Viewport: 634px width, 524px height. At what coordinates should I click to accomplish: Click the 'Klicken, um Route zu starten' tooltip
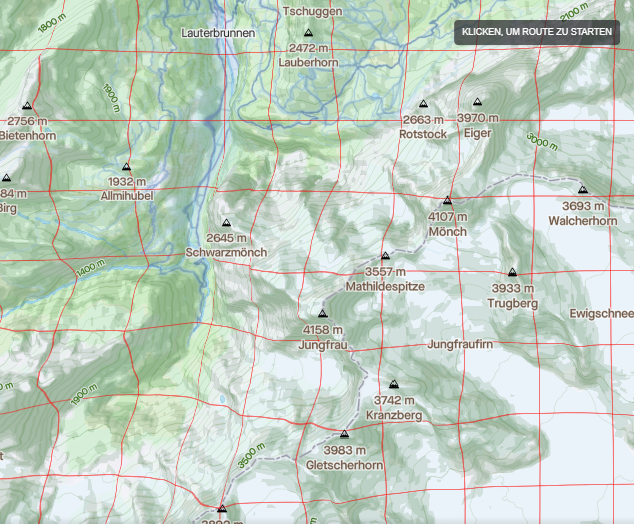(x=537, y=32)
